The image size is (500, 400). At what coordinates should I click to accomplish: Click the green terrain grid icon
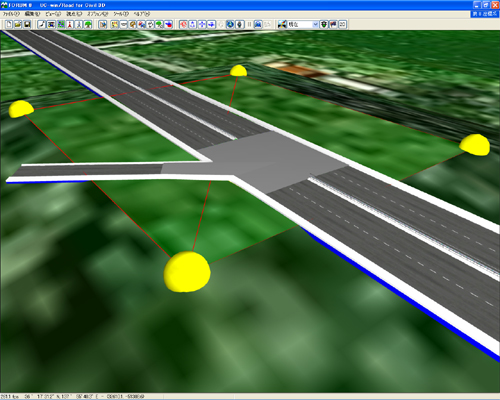(x=61, y=24)
